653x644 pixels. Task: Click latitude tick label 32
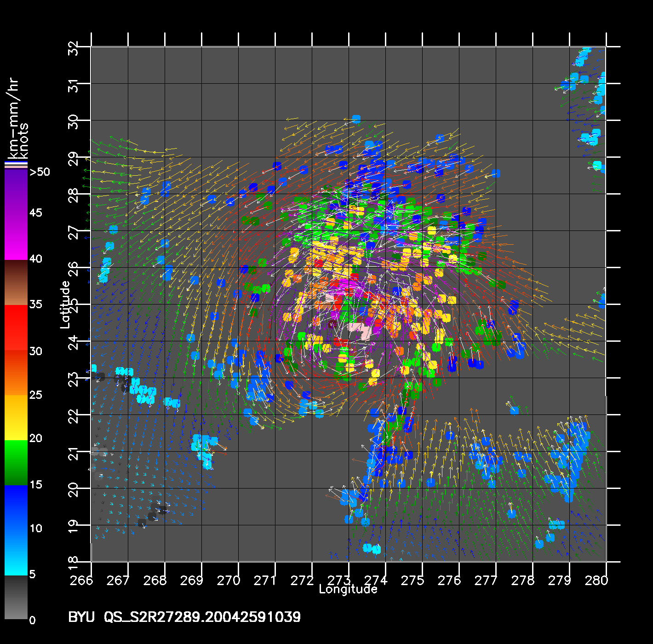coord(74,47)
